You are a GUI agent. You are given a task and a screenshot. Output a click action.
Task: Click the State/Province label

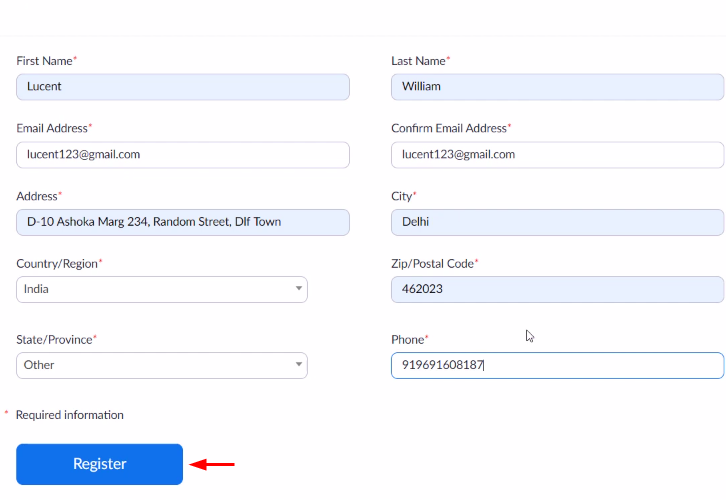pos(54,340)
